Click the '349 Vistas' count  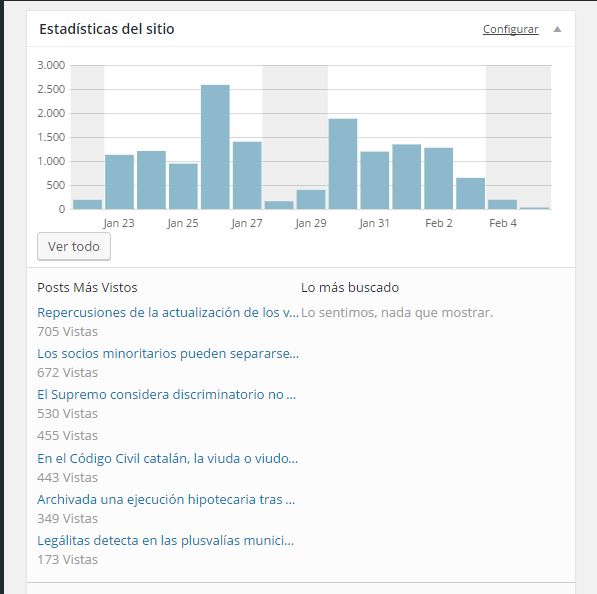tap(67, 519)
